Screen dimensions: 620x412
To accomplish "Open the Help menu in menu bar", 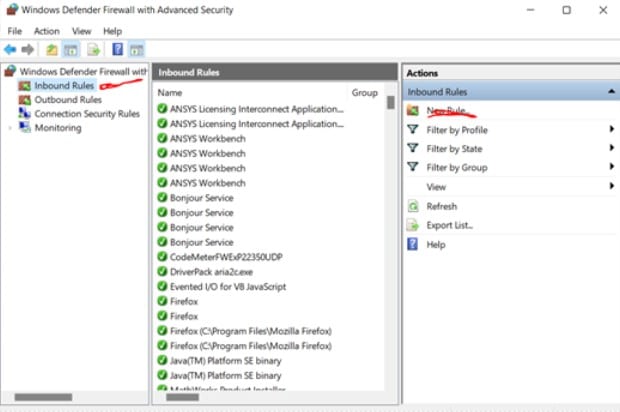I will [x=112, y=31].
